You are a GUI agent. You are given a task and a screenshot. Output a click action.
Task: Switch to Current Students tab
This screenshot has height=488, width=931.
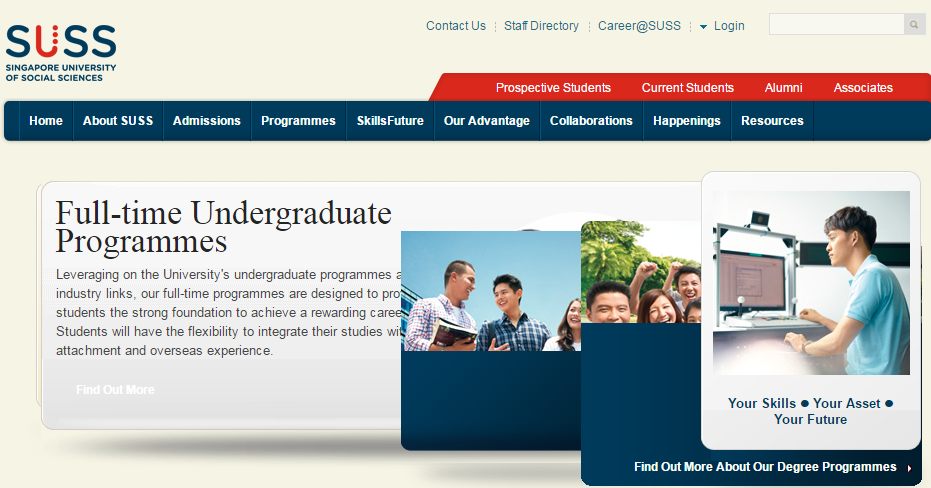pos(687,88)
